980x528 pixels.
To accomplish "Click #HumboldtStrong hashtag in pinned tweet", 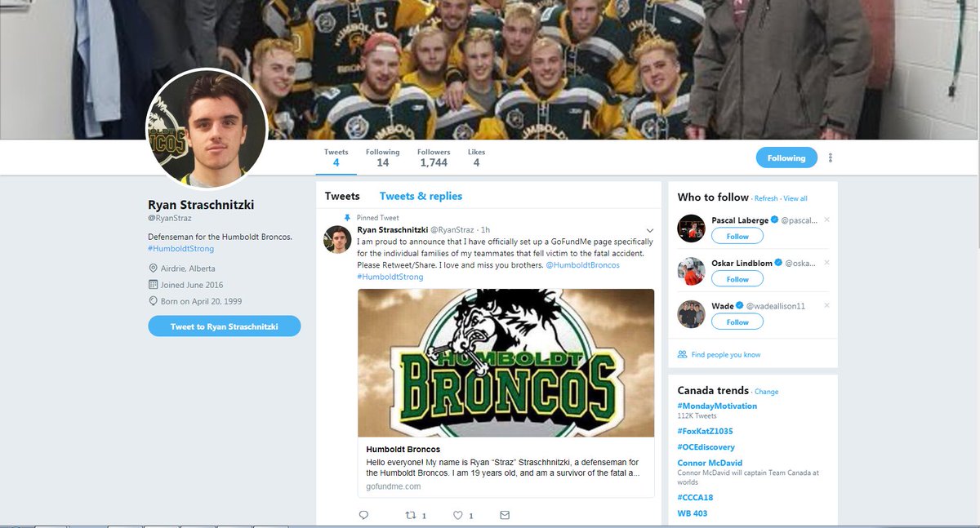I will click(390, 277).
